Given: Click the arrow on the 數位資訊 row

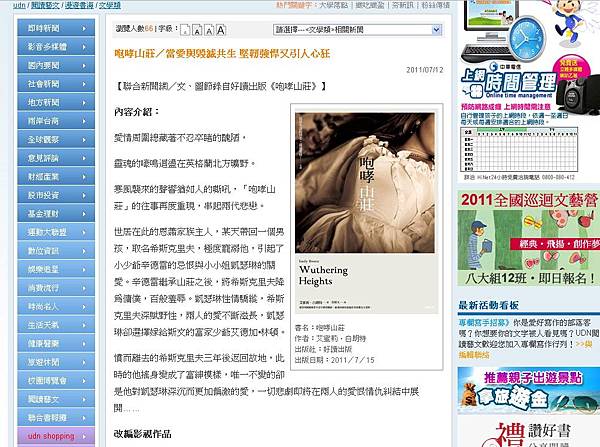Looking at the screenshot, I should coord(84,251).
